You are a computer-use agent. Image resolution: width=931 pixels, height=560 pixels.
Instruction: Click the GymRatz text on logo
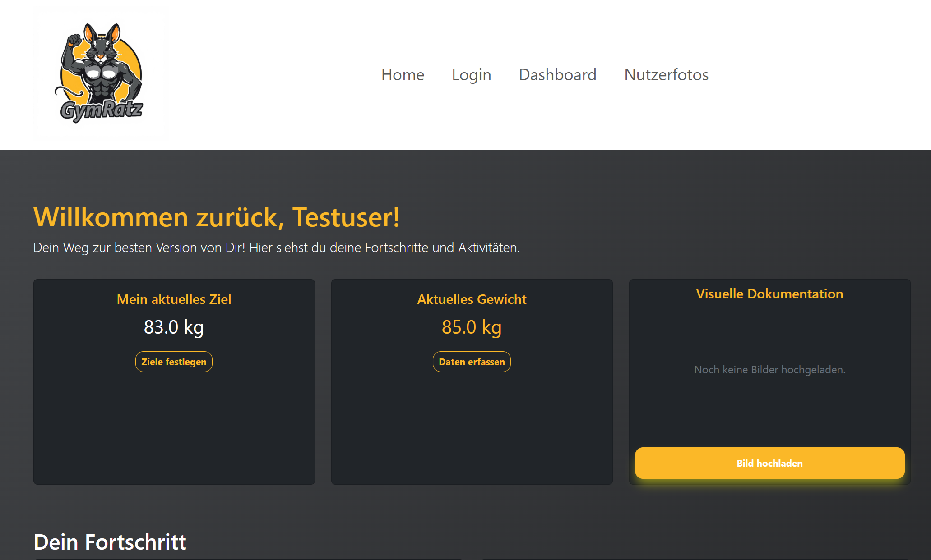tap(102, 110)
